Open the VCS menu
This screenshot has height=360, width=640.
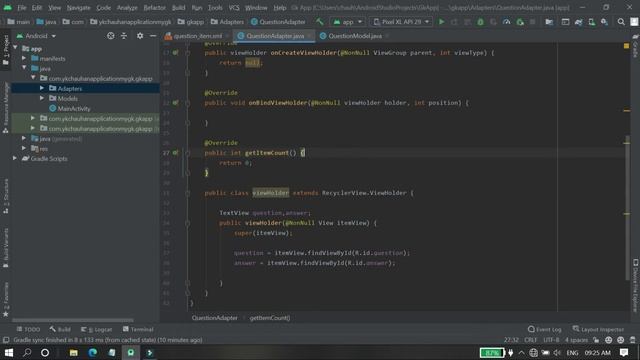tap(234, 8)
